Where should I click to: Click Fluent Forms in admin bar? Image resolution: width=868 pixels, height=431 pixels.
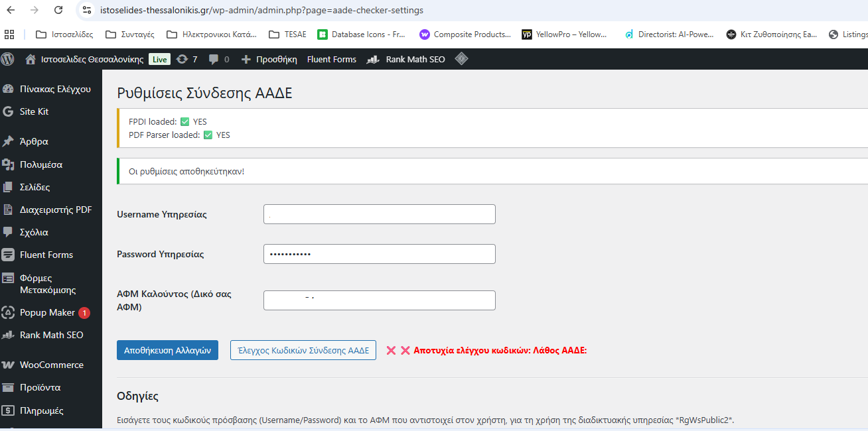coord(332,59)
